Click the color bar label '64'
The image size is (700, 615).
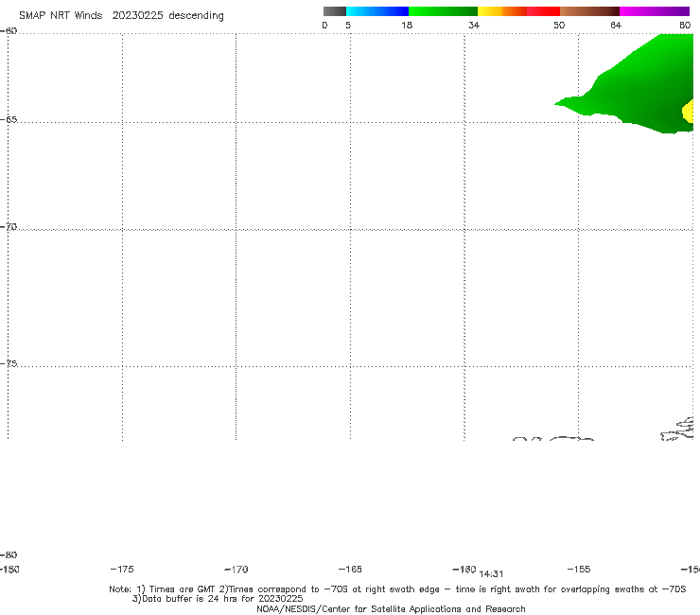click(616, 26)
